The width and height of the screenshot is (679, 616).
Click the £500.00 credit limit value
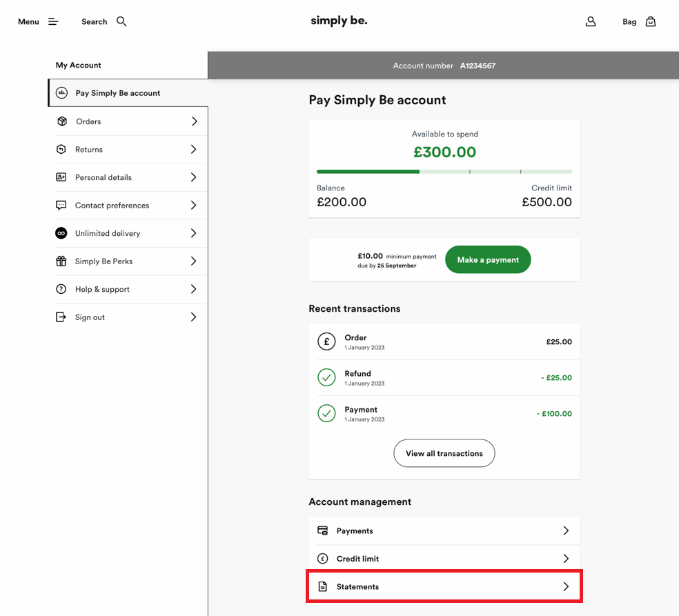tap(547, 202)
